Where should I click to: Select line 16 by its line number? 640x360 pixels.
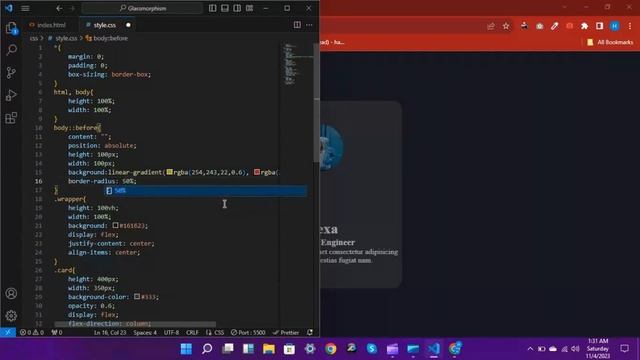tap(38, 181)
